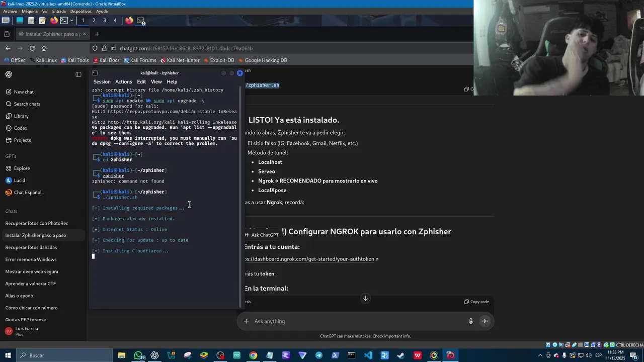Image resolution: width=644 pixels, height=362 pixels.
Task: Open Library in ChatGPT sidebar
Action: tap(43, 116)
